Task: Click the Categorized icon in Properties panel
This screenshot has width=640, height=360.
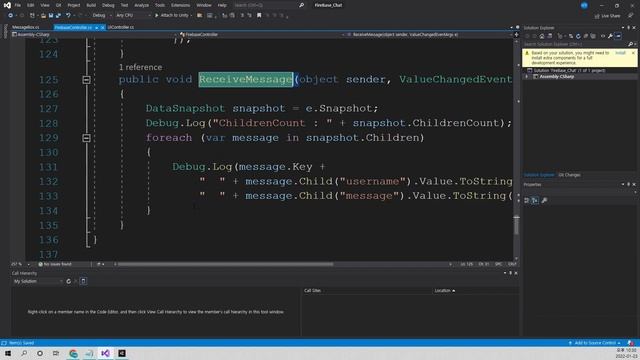Action: (527, 200)
